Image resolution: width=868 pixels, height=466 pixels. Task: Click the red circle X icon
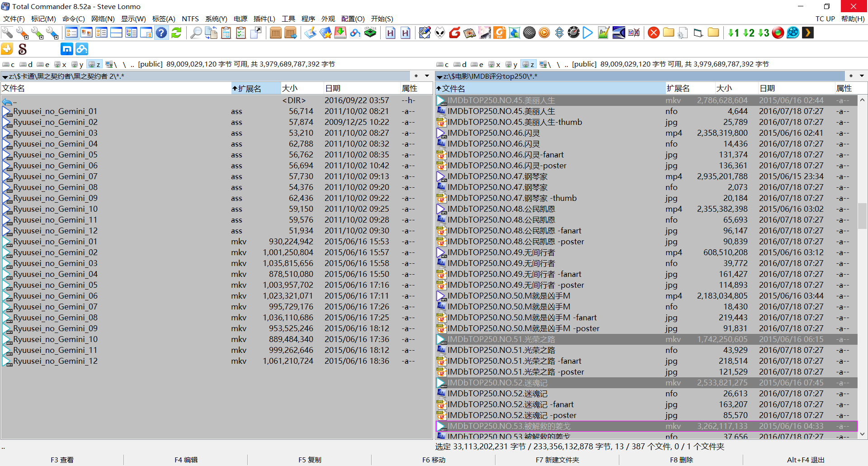654,33
